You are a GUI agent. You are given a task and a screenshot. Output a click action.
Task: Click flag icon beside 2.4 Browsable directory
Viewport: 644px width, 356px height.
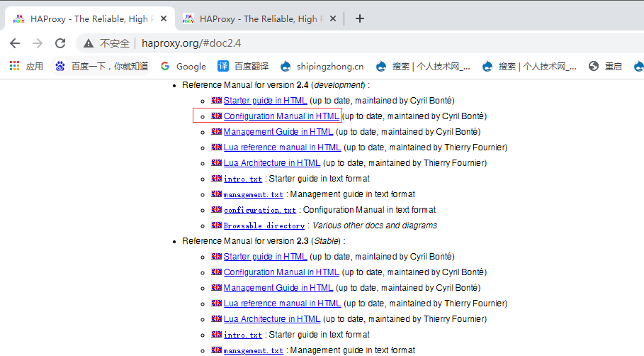217,225
